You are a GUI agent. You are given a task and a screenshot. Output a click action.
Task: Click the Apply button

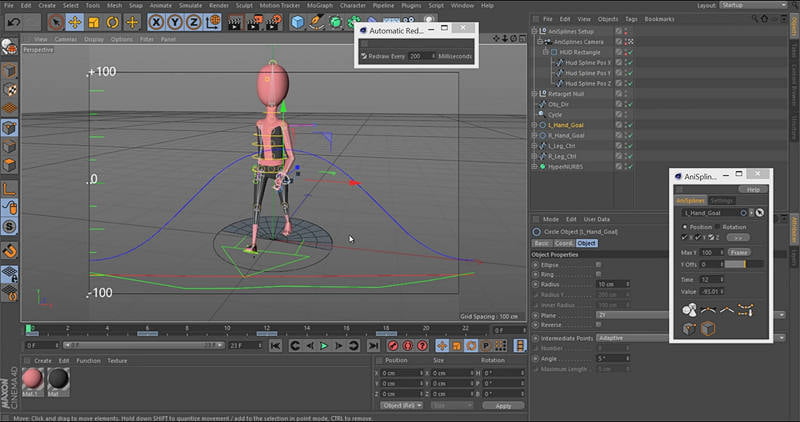coord(503,406)
